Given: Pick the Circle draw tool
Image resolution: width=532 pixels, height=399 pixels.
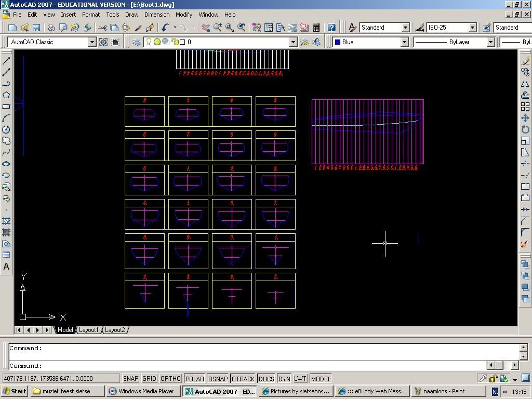Looking at the screenshot, I should (6, 129).
